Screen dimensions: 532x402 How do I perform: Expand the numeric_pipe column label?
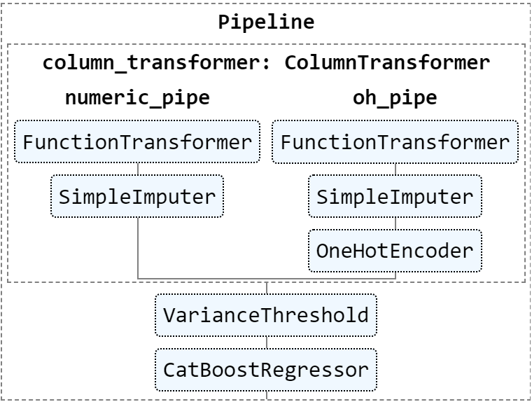[x=137, y=98]
